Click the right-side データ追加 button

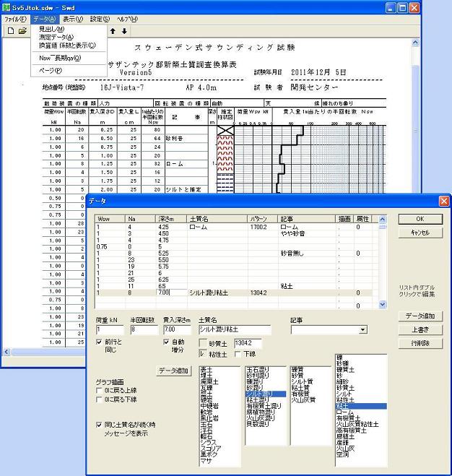pos(420,316)
